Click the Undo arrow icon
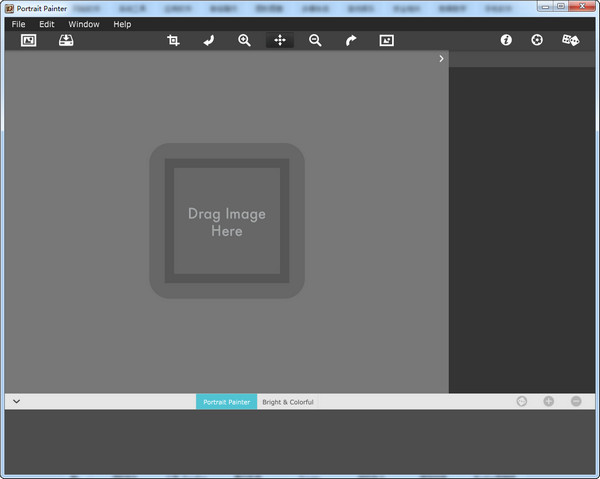600x479 pixels. (209, 40)
